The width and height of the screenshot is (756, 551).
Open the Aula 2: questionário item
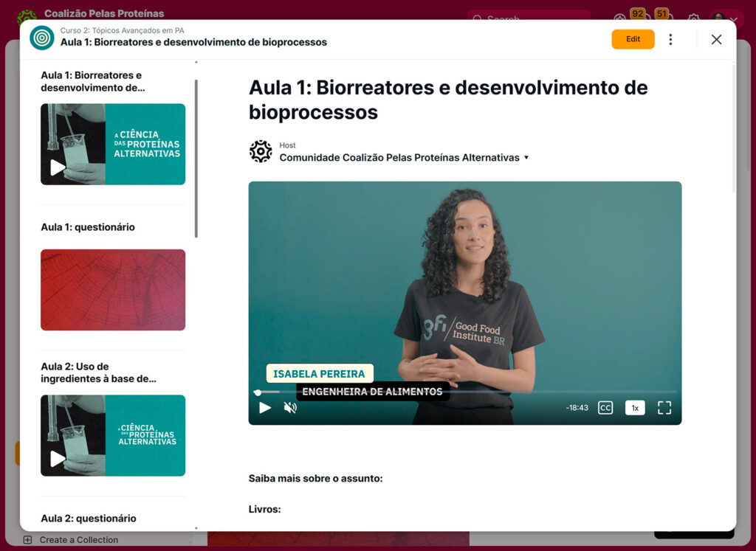click(89, 519)
